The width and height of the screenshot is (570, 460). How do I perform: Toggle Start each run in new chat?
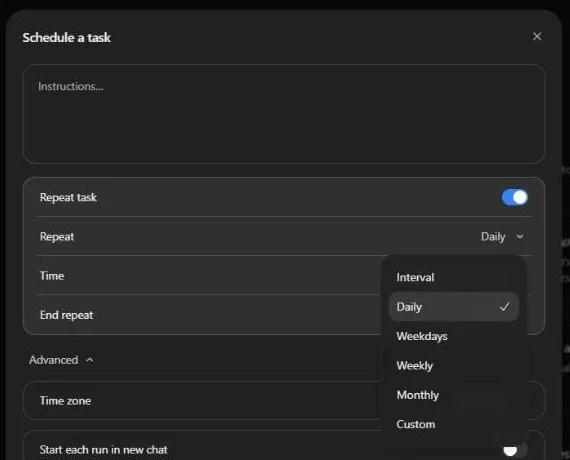515,450
